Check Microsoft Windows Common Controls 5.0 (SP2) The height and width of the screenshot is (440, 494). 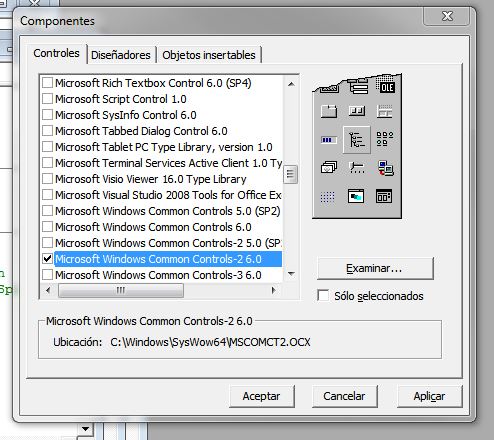tap(47, 210)
